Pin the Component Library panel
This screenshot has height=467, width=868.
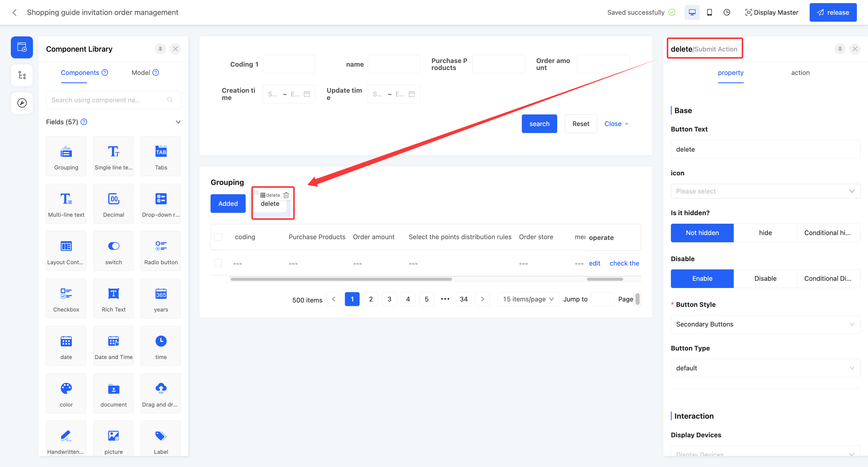(160, 49)
